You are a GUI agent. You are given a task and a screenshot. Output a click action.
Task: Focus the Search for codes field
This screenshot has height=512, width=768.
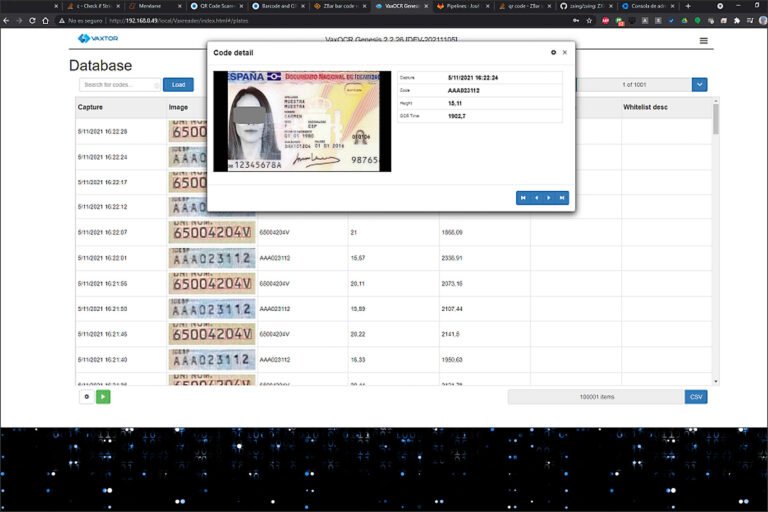coord(120,85)
